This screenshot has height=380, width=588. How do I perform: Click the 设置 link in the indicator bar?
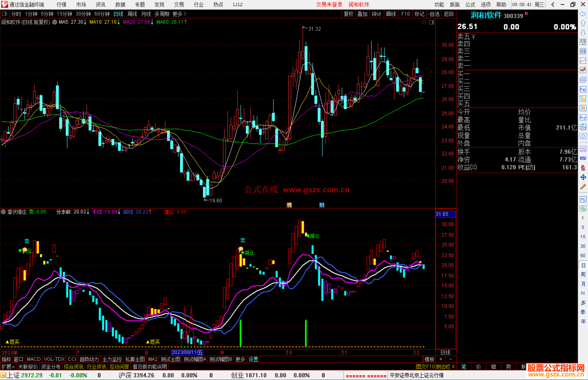point(253,359)
